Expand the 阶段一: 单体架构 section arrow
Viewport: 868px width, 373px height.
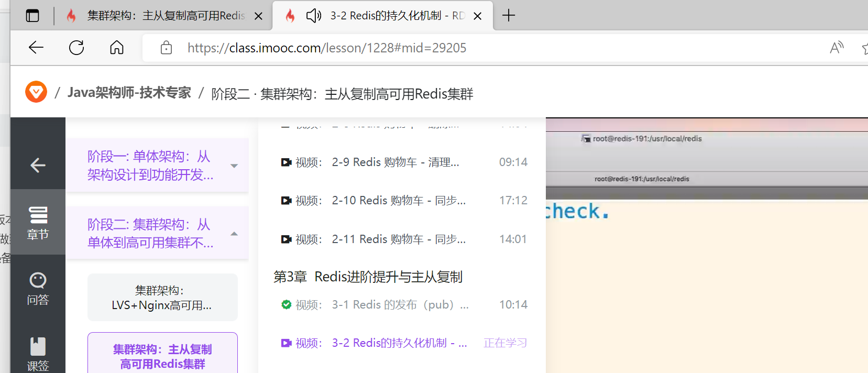234,166
